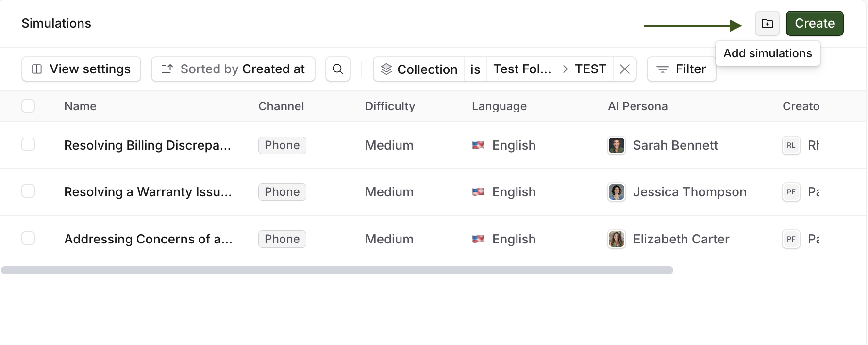This screenshot has height=345, width=868.
Task: Click the PF badge in Addressing Concerns row
Action: [x=791, y=239]
